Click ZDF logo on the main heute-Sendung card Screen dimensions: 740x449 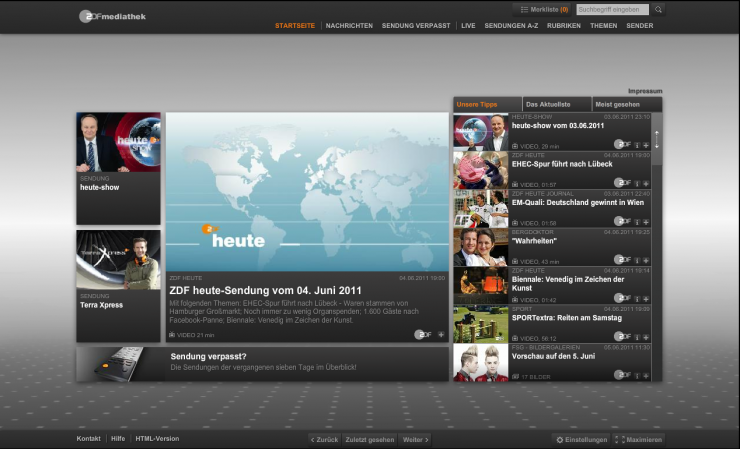point(423,334)
